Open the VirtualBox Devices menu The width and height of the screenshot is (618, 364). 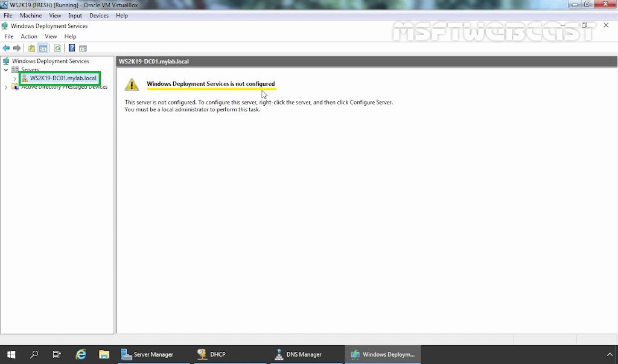[x=99, y=15]
